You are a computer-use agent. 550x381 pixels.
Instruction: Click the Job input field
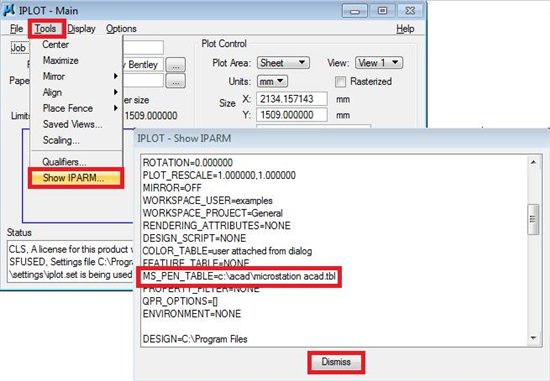click(x=143, y=48)
